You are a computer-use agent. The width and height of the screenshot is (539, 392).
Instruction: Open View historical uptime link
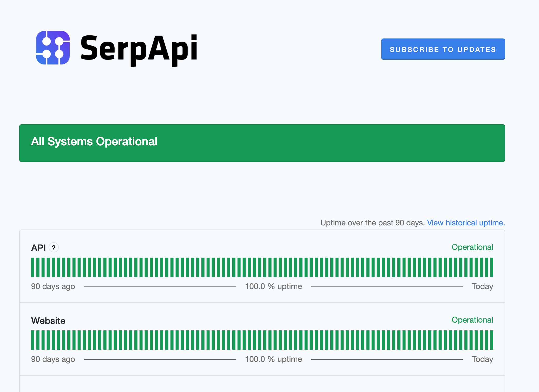coord(466,223)
